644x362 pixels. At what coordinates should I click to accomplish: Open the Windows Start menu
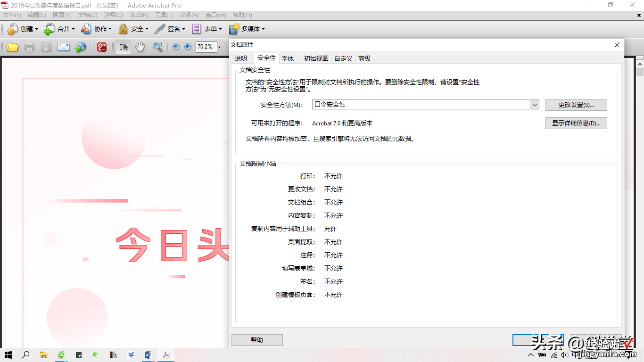coord(8,355)
